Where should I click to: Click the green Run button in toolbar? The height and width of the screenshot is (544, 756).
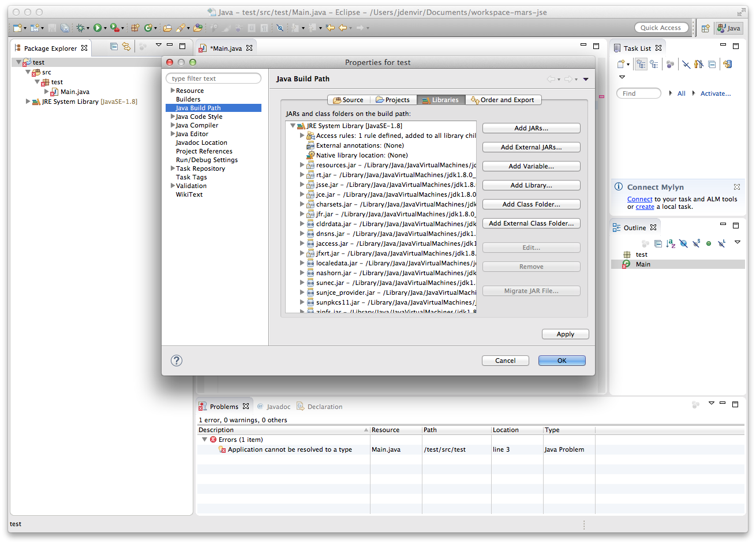[x=98, y=28]
